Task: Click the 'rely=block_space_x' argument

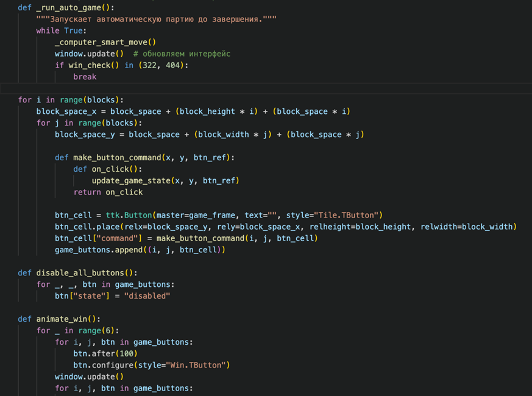Action: tap(258, 227)
